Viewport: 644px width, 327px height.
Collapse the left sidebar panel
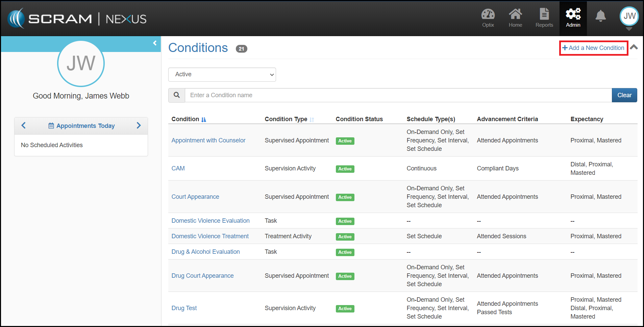click(155, 43)
